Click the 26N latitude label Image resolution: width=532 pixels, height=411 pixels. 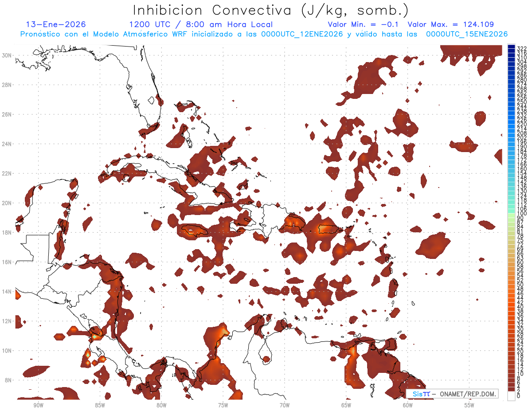[7, 114]
